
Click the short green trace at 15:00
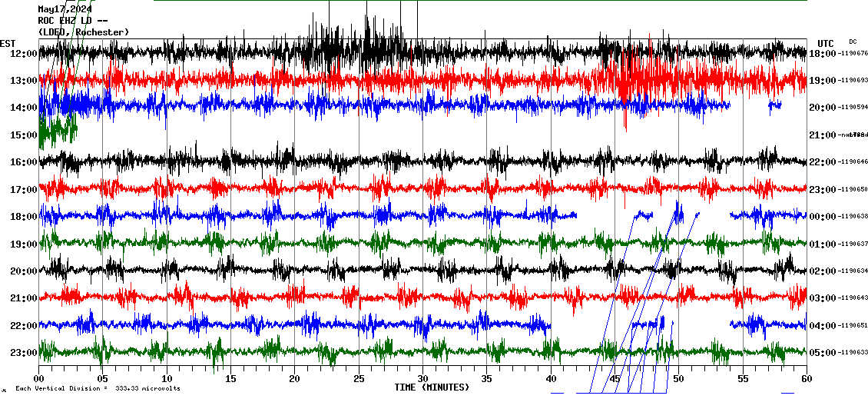point(58,129)
